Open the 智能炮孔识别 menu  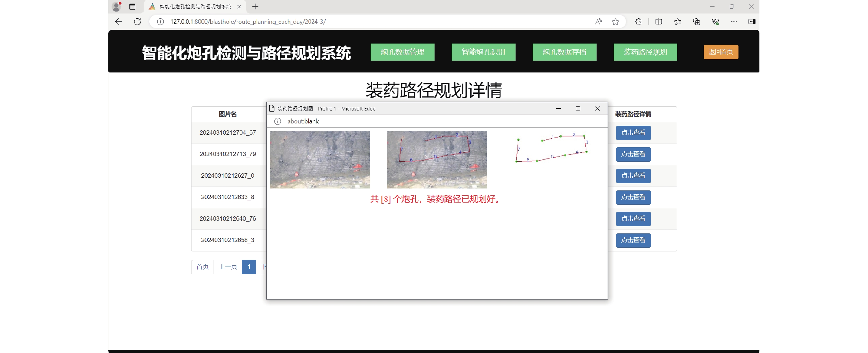(483, 52)
